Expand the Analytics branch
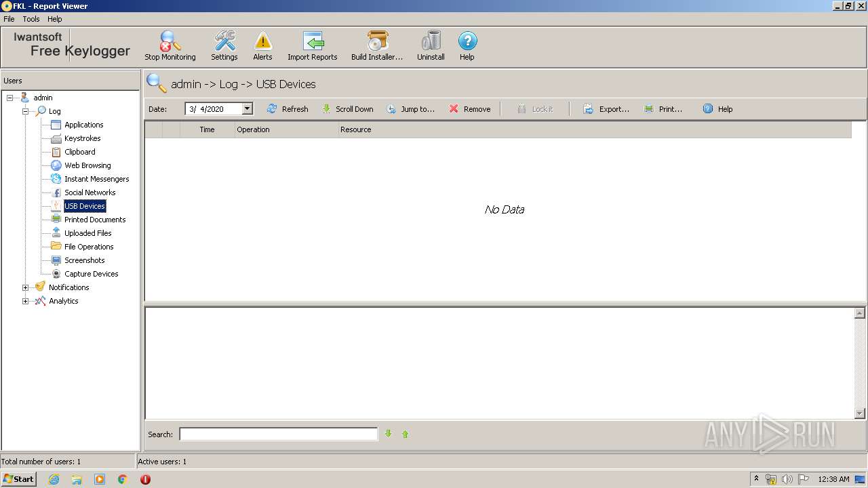 pyautogui.click(x=26, y=301)
